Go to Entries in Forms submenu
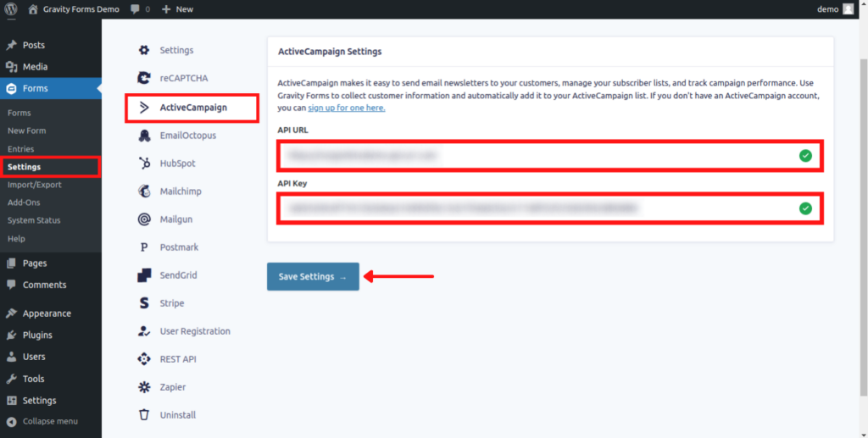This screenshot has width=868, height=438. pos(21,149)
